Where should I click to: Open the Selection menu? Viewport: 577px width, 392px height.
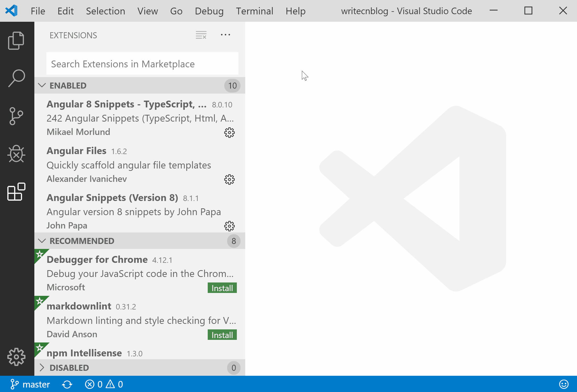click(x=105, y=11)
